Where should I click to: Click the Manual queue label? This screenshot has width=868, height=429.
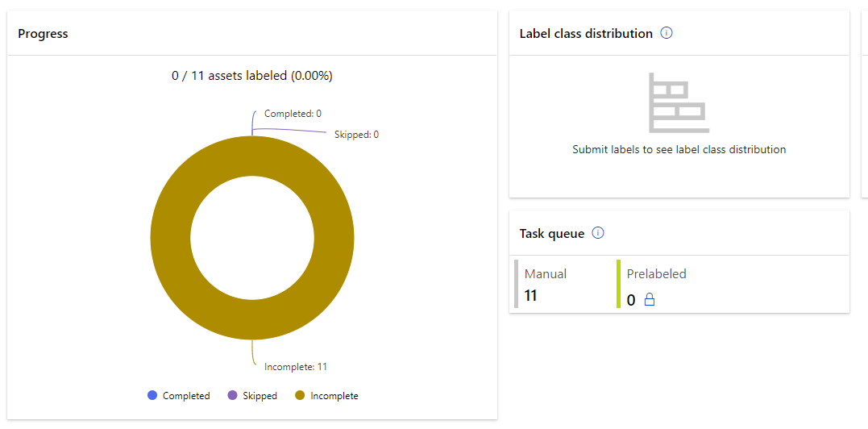coord(546,273)
